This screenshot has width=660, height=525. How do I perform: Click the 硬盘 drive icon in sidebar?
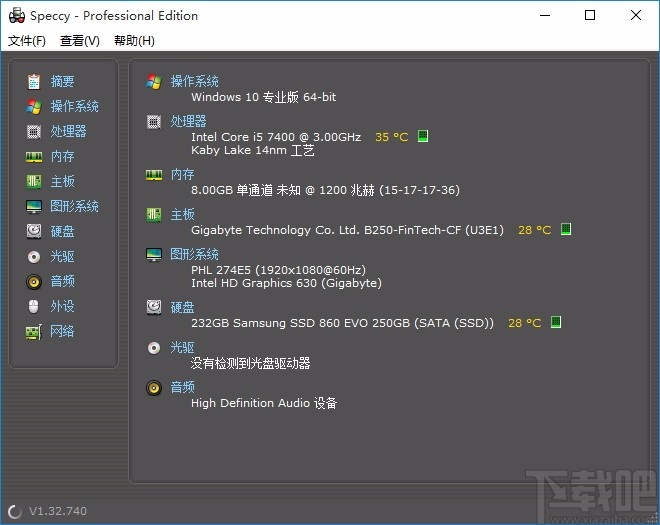point(34,231)
